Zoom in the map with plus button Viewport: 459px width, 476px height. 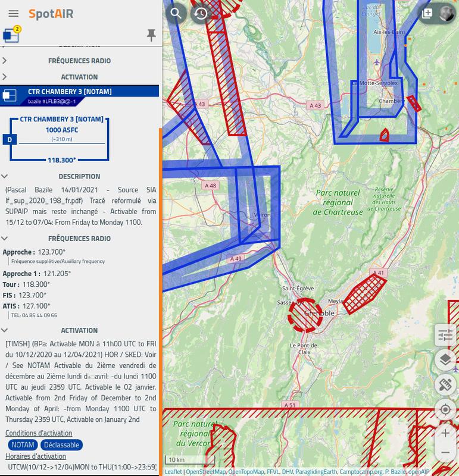click(x=445, y=433)
